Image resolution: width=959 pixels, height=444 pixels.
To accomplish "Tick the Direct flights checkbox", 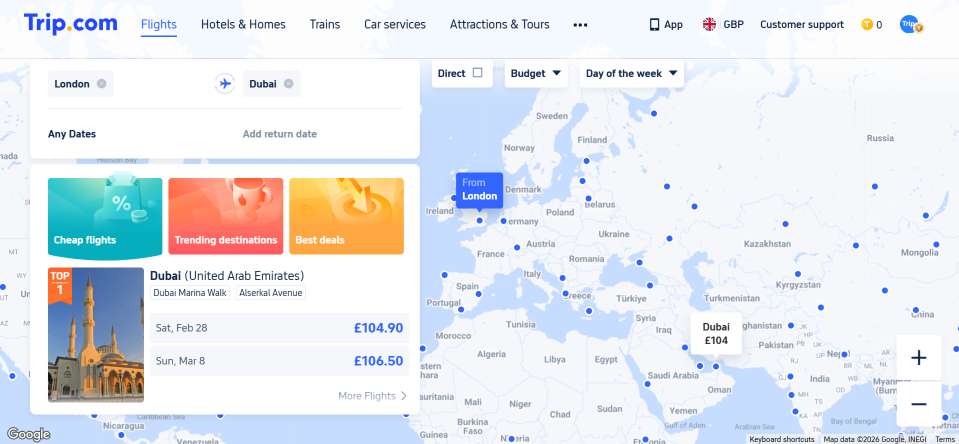I will [478, 73].
